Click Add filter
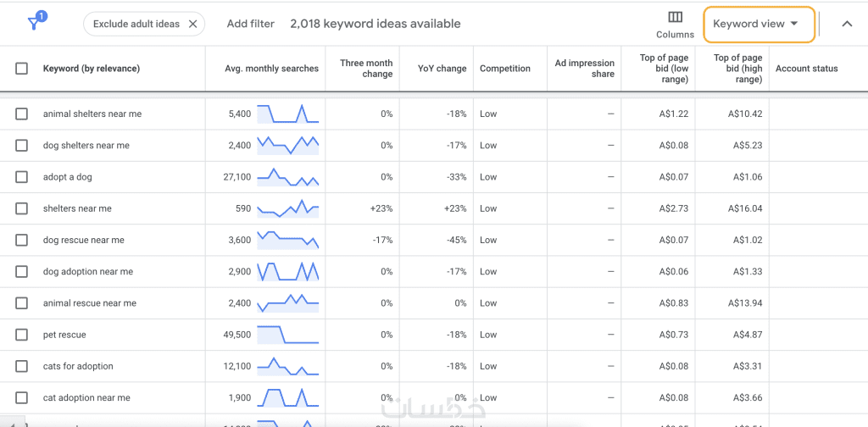This screenshot has height=427, width=868. pos(250,24)
